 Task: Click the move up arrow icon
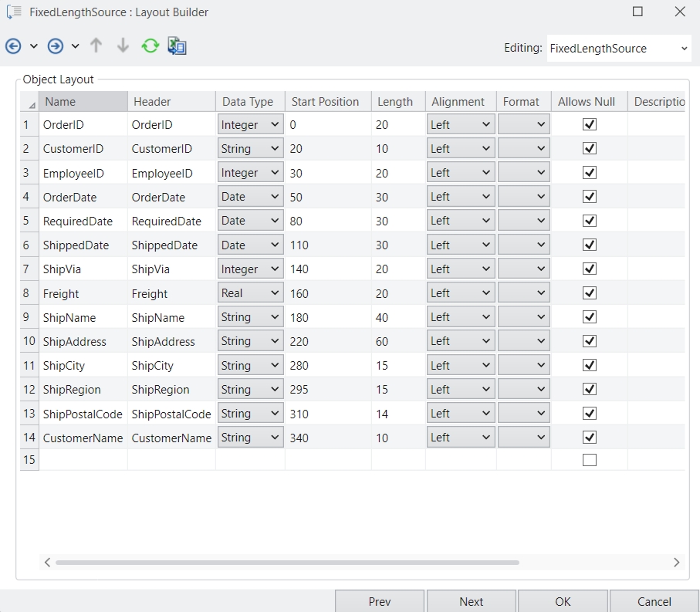click(x=96, y=46)
